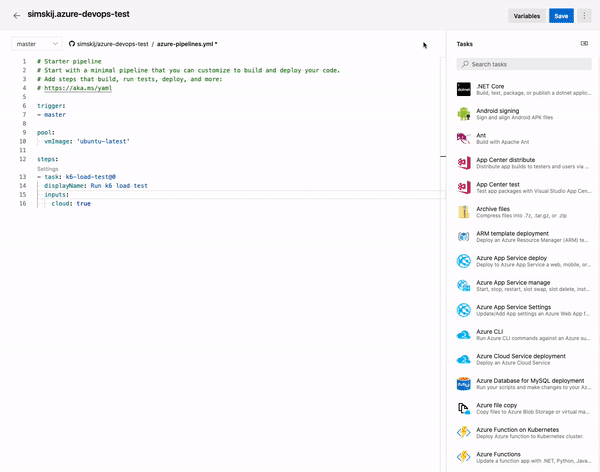Select the Azure Functions task icon
600x472 pixels.
click(464, 457)
